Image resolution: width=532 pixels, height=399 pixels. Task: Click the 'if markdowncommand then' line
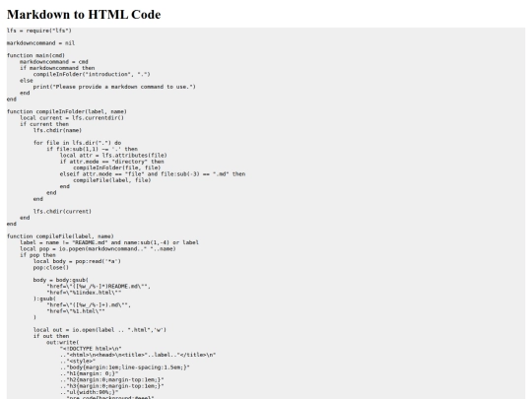click(x=57, y=68)
